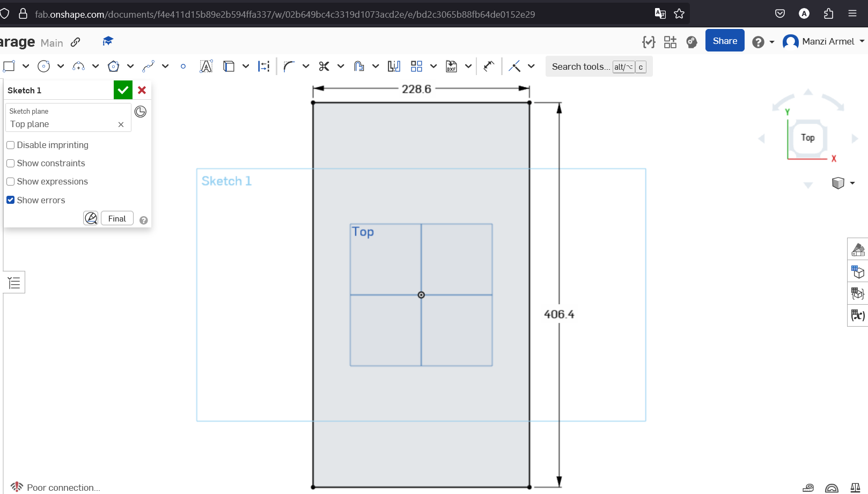Expand the polygon tool dropdown
Screen dimensions: 868x494
130,66
